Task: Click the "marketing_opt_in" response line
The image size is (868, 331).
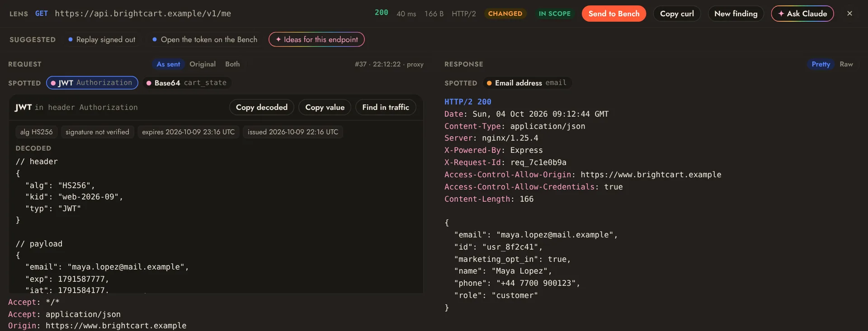Action: (x=513, y=259)
